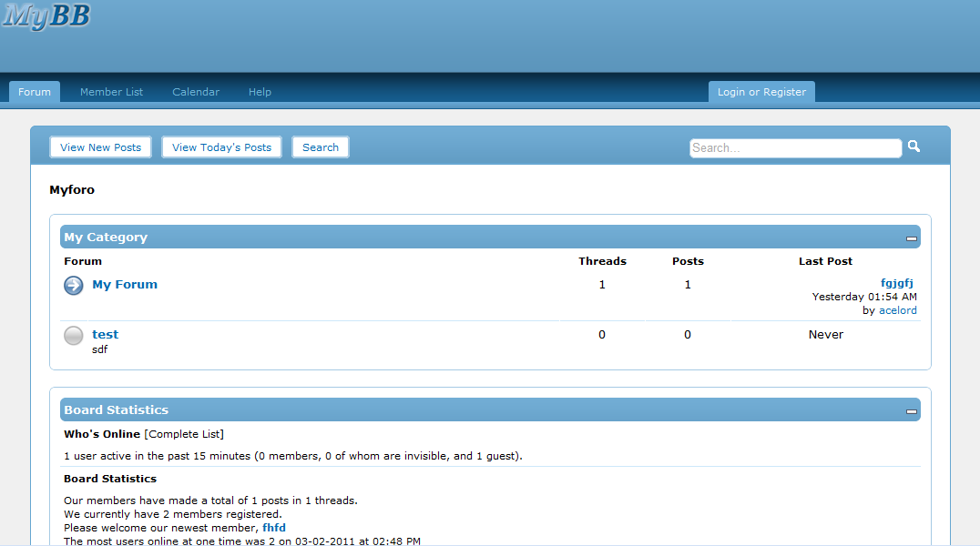Open the Member List tab
This screenshot has height=546, width=980.
tap(112, 92)
